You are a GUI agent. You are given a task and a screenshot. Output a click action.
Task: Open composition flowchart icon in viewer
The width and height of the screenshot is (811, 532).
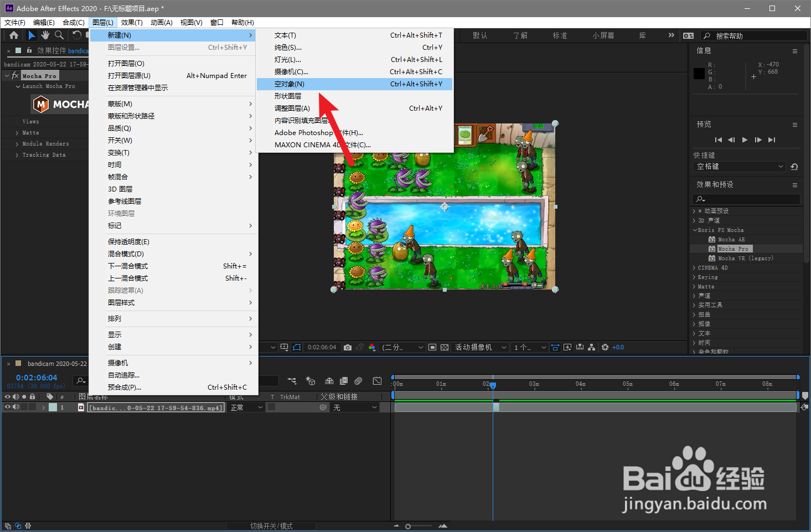[592, 348]
